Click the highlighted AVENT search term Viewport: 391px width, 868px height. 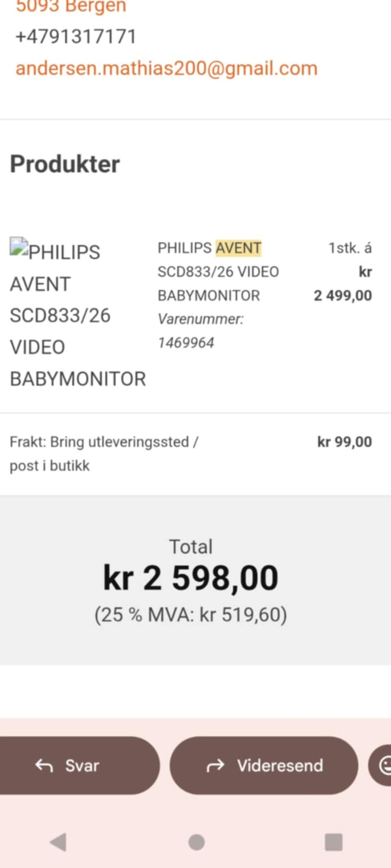[x=238, y=248]
